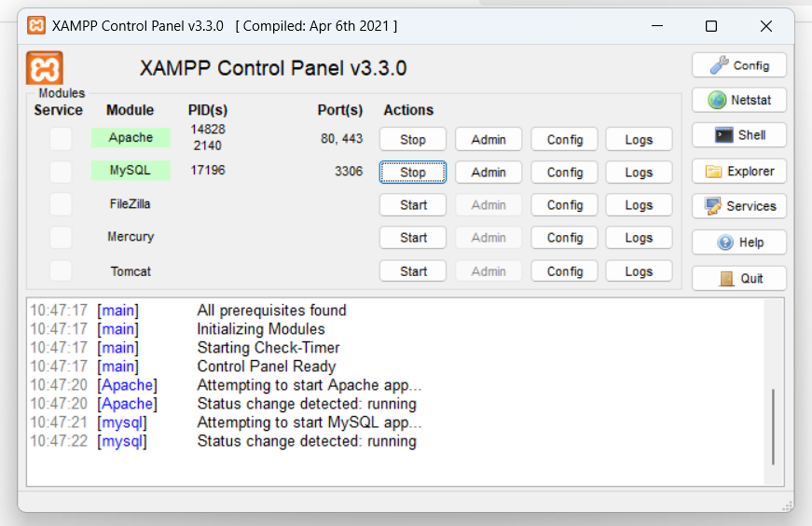Click log line 'Attempting to start MySQL app...'
The image size is (812, 526).
[310, 422]
